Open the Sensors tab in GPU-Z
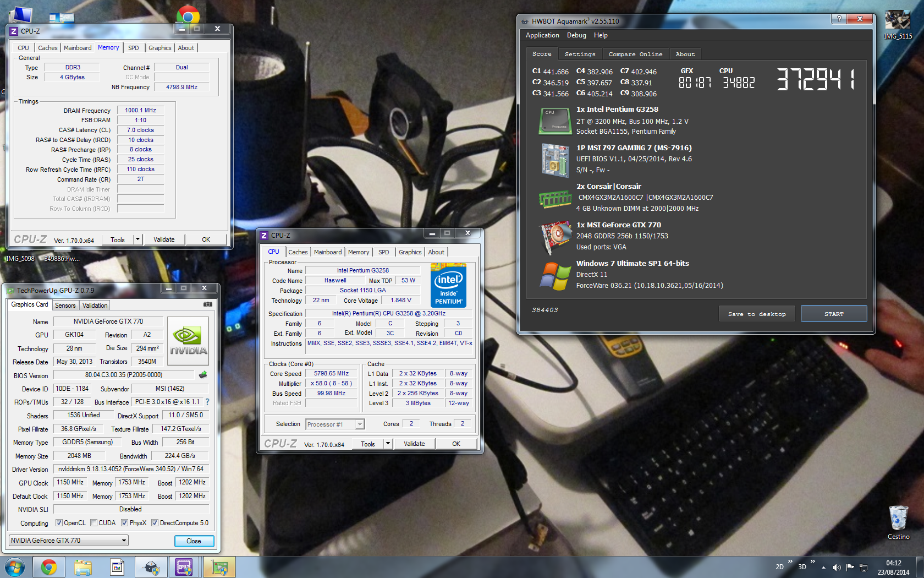This screenshot has width=924, height=578. pos(65,306)
